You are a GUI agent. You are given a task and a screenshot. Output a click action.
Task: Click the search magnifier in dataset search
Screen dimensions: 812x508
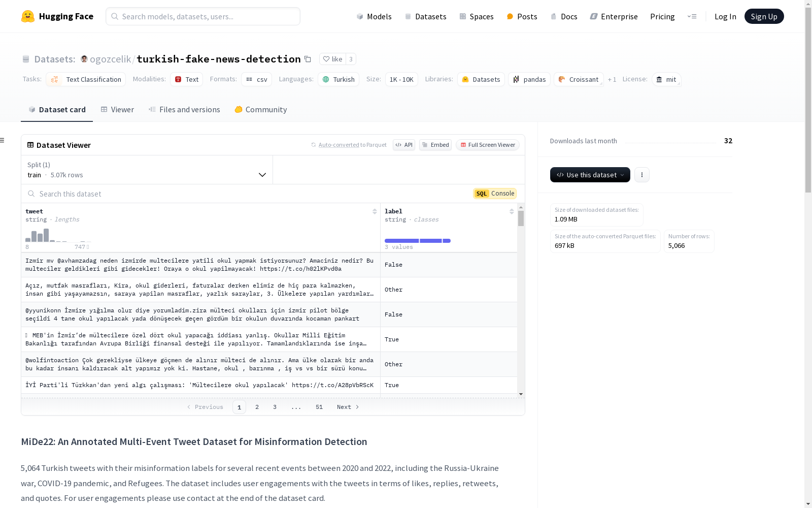pyautogui.click(x=31, y=194)
